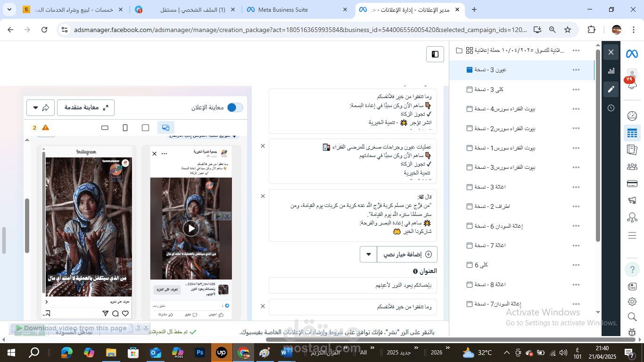
Task: Click the warning triangle with count 2
Action: (x=41, y=127)
